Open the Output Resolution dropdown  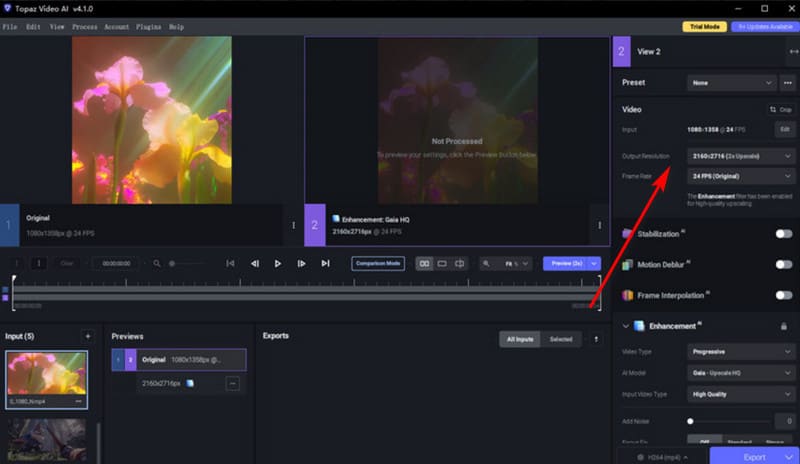point(740,157)
